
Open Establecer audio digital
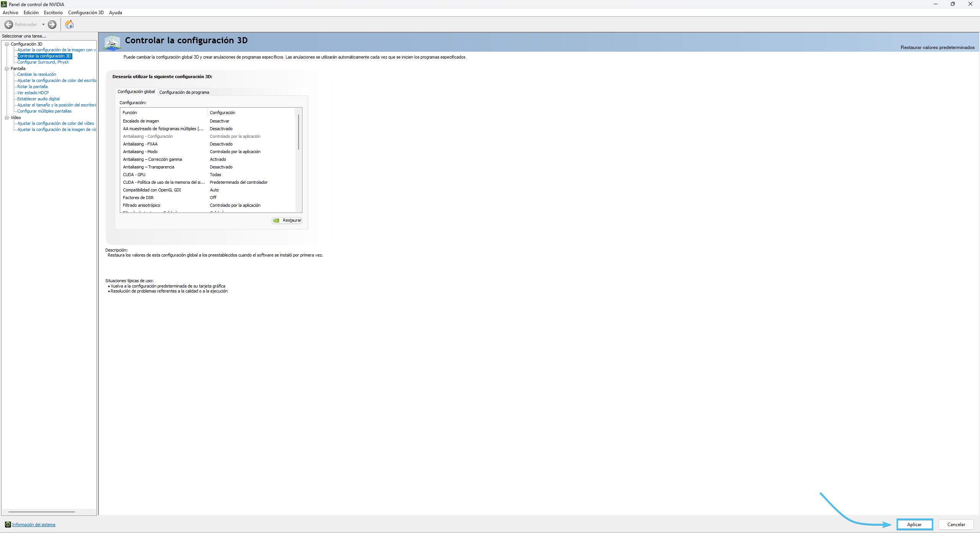pos(38,99)
